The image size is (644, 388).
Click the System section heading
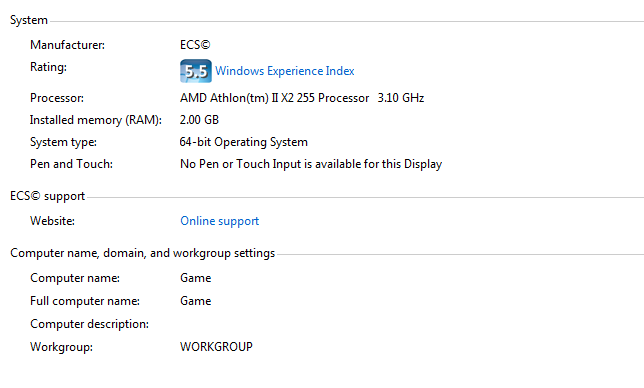pos(29,20)
